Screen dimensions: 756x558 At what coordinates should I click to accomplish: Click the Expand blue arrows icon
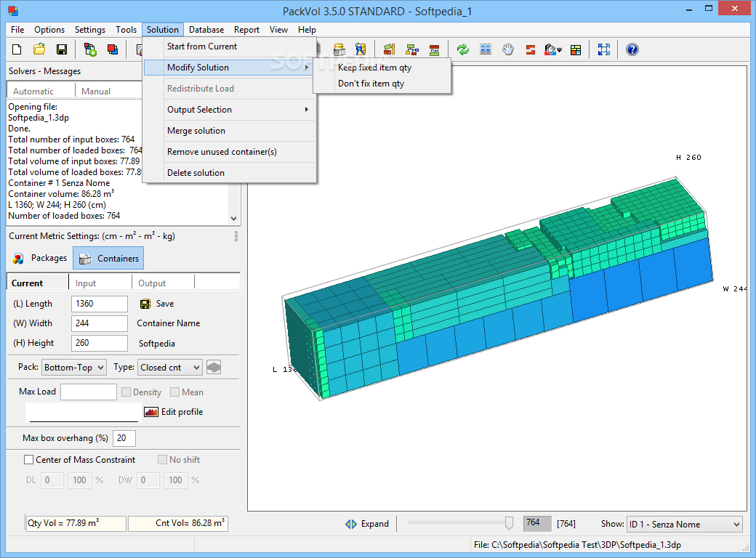point(351,524)
